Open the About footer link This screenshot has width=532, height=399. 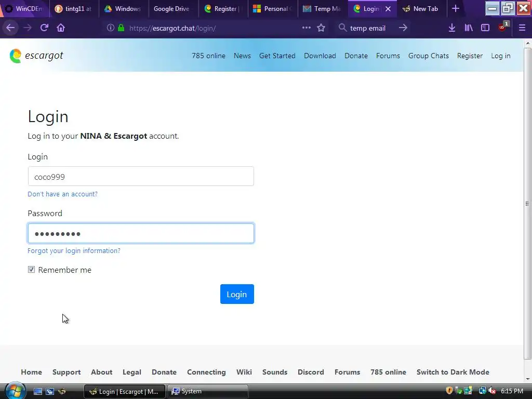(101, 372)
